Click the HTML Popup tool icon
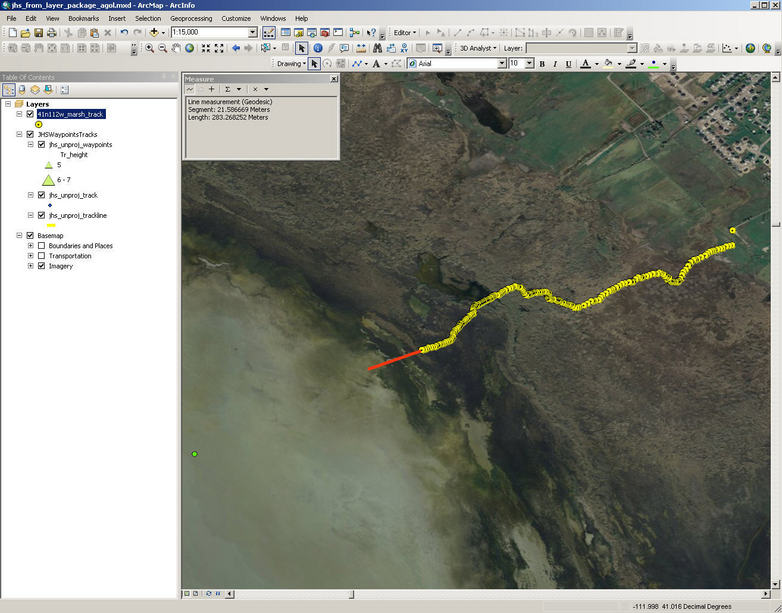The height and width of the screenshot is (613, 782). [344, 48]
